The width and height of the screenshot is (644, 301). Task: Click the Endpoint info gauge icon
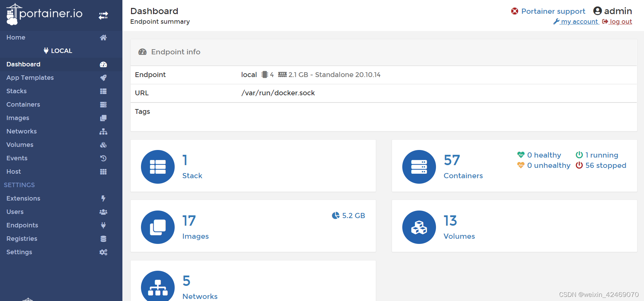tap(142, 52)
